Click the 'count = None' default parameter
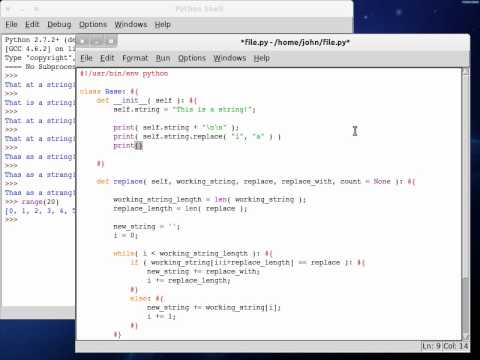This screenshot has height=360, width=480. click(x=365, y=181)
